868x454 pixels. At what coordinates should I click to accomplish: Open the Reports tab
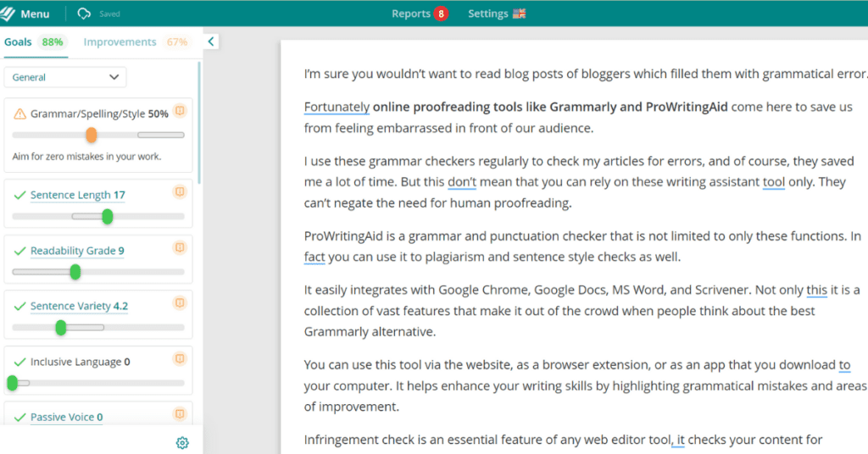(411, 14)
